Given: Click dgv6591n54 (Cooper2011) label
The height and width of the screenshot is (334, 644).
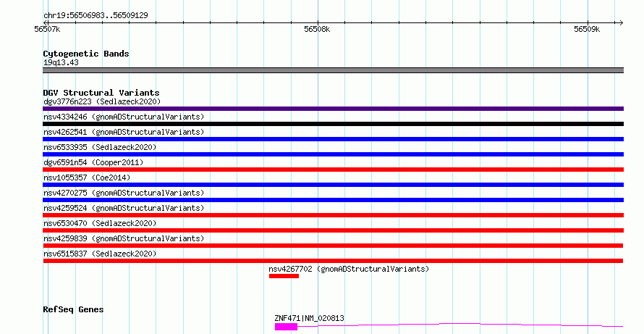Looking at the screenshot, I should 93,162.
